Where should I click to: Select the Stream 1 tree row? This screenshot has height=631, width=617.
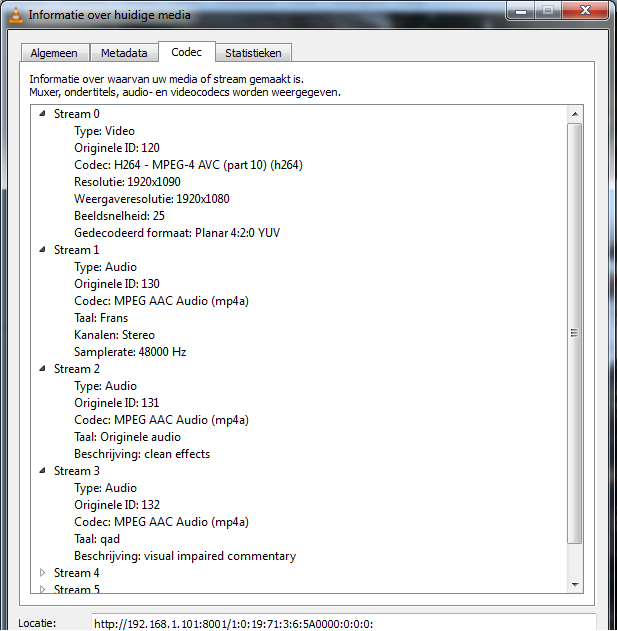pos(76,250)
